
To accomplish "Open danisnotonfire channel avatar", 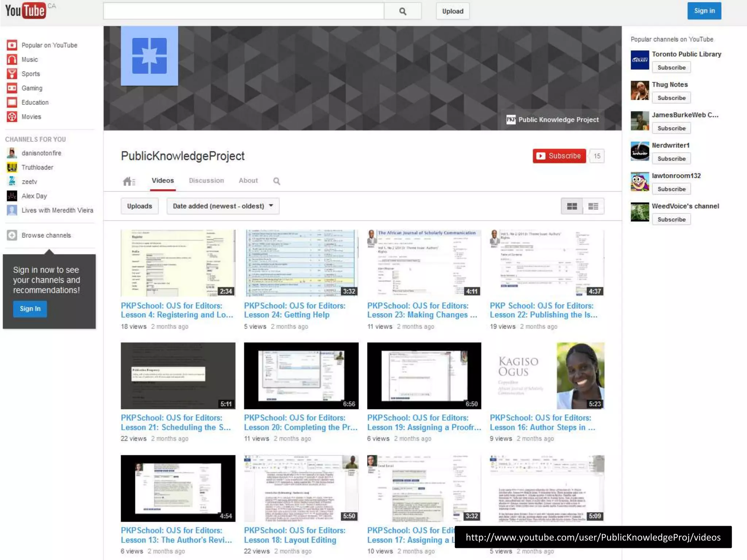I will 12,153.
